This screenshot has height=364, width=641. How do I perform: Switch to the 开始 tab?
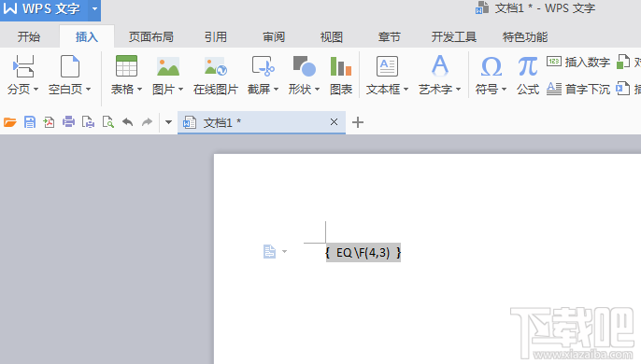tap(29, 37)
